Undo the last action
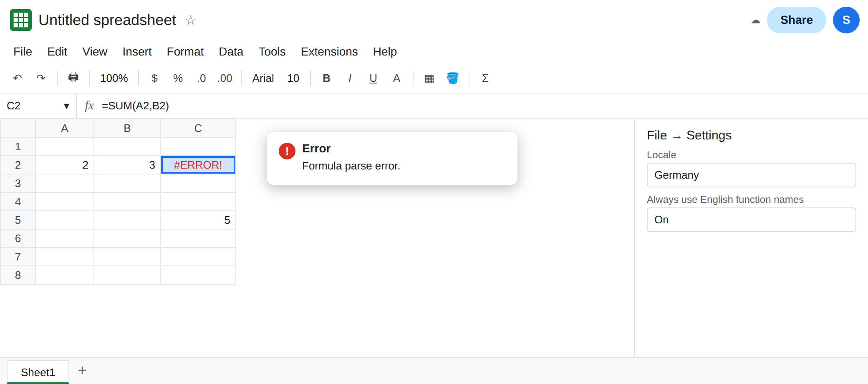Viewport: 868px width, 384px height. (18, 78)
